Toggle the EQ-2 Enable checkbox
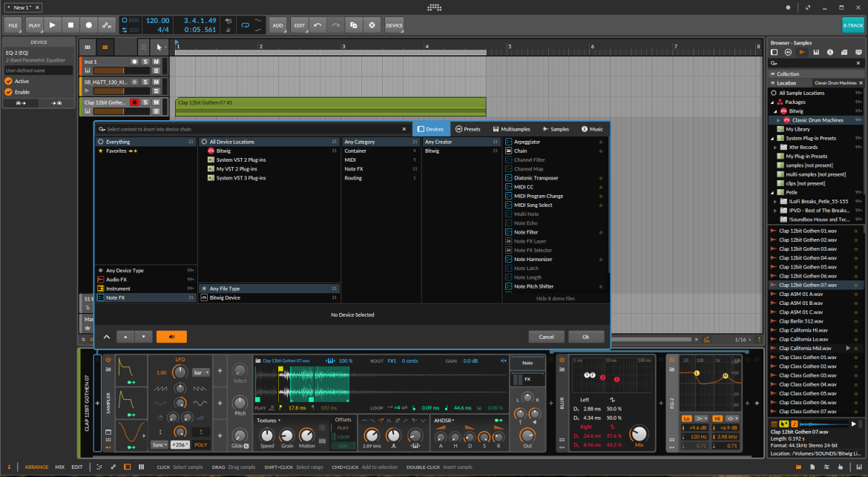 click(x=8, y=92)
